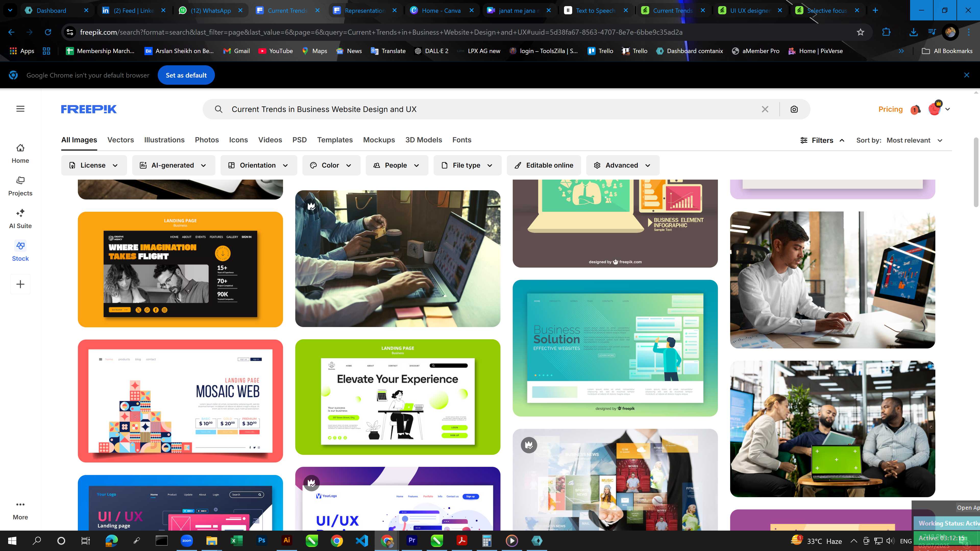This screenshot has width=980, height=551.
Task: Open the Freepik hamburger menu
Action: click(x=20, y=109)
